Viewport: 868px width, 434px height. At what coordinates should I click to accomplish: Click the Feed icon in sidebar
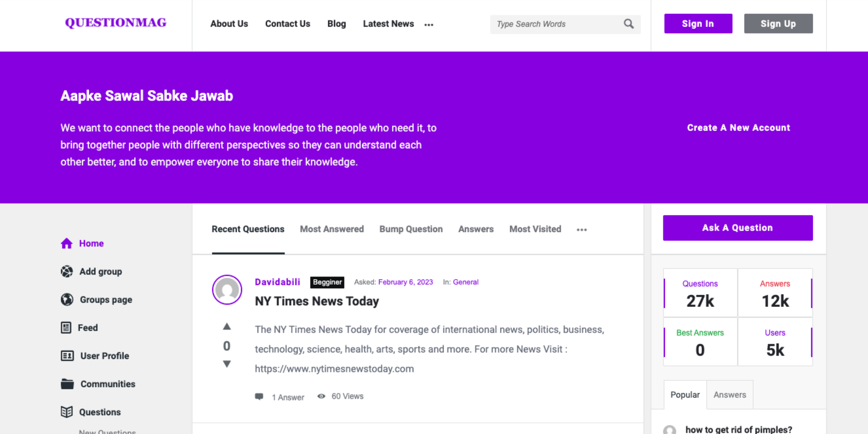(66, 328)
